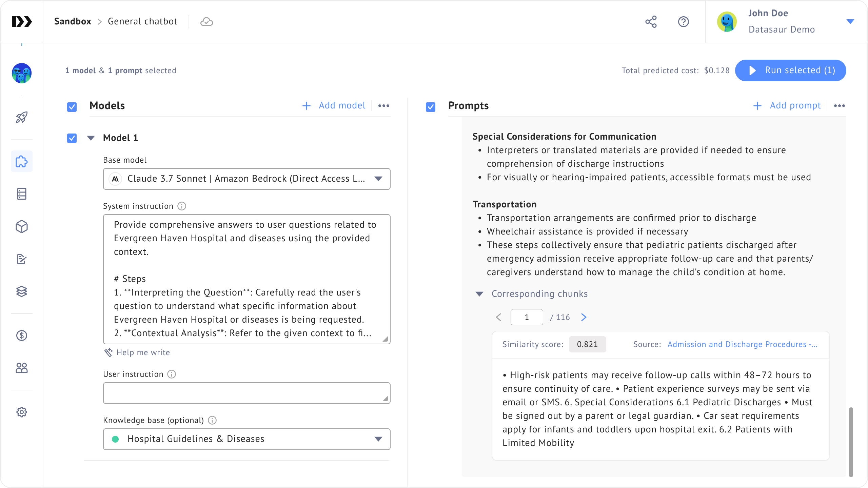Screen dimensions: 868x488
Task: Click the stacked layers sidebar icon
Action: click(22, 291)
